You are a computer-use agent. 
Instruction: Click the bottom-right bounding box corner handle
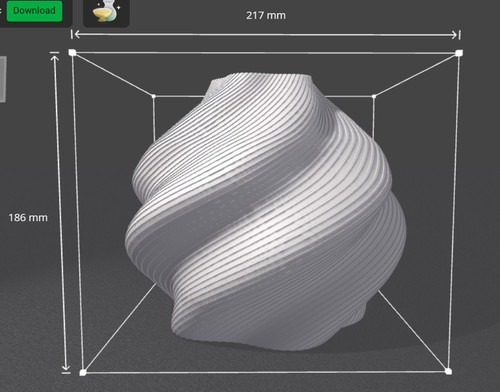448,371
